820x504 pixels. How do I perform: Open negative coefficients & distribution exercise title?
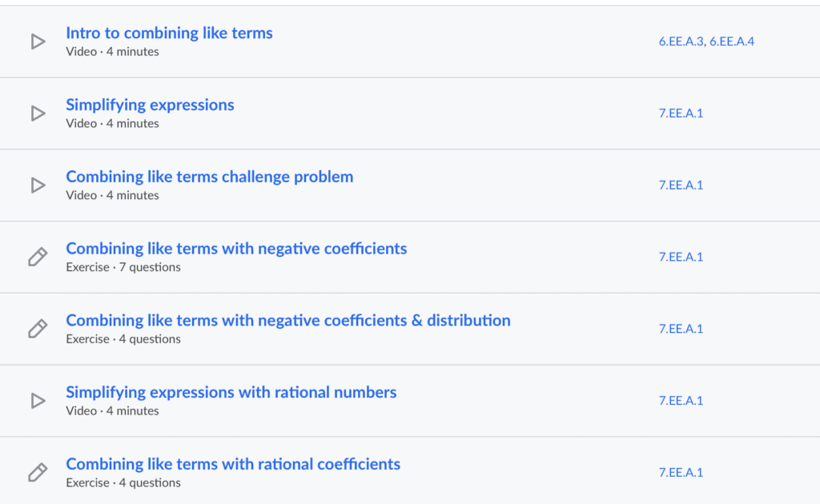(x=288, y=320)
